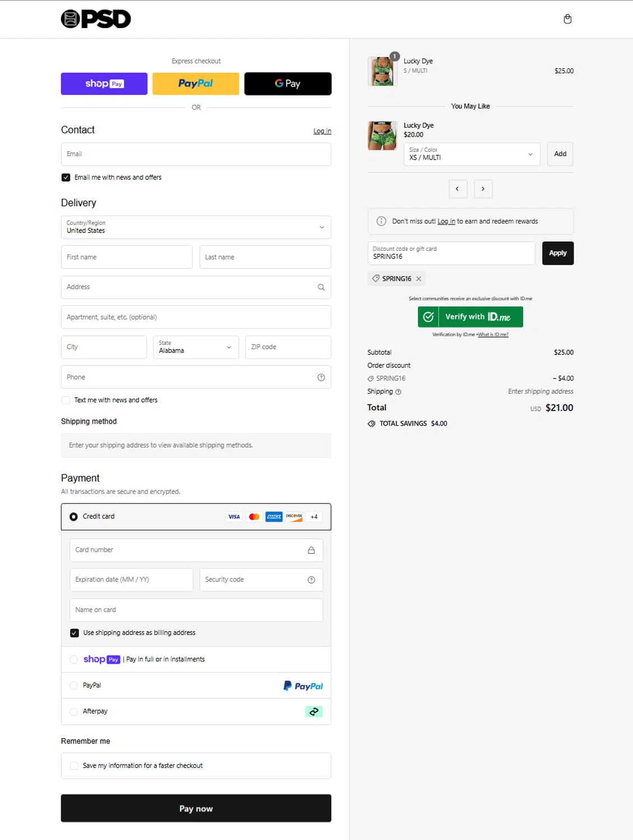Open the State dropdown
Screen dimensions: 633x840
196,347
